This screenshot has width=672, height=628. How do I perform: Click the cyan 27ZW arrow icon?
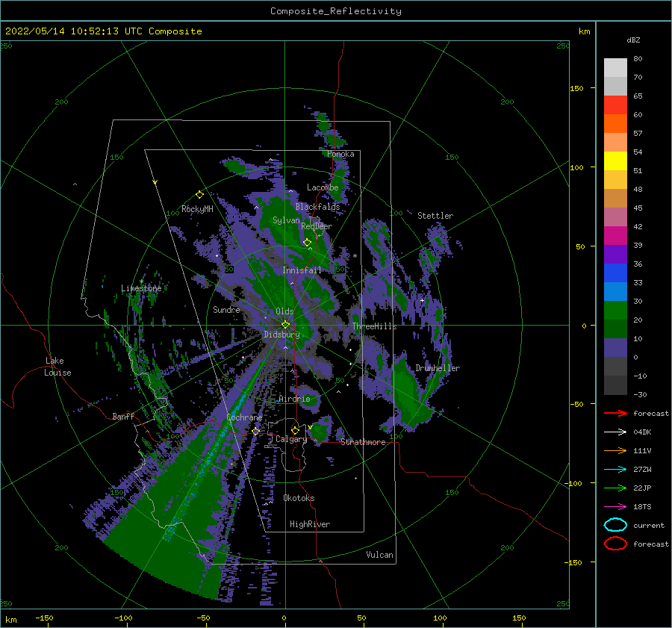[615, 470]
